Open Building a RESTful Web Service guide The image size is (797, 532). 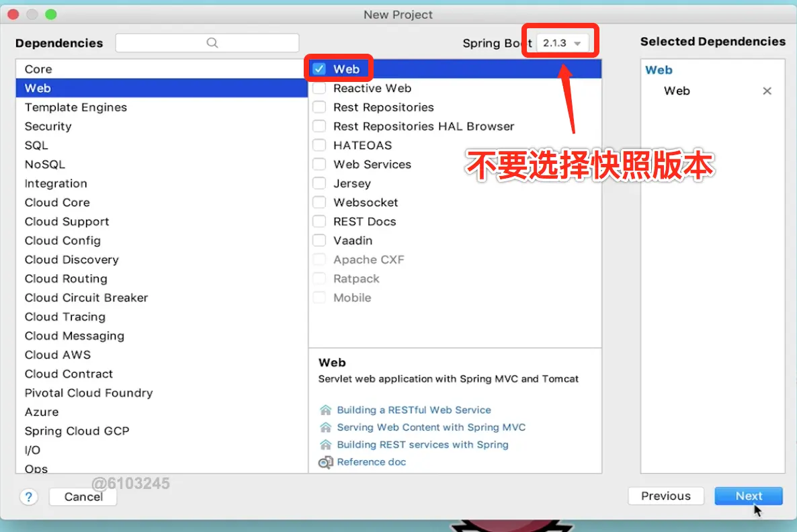tap(414, 410)
